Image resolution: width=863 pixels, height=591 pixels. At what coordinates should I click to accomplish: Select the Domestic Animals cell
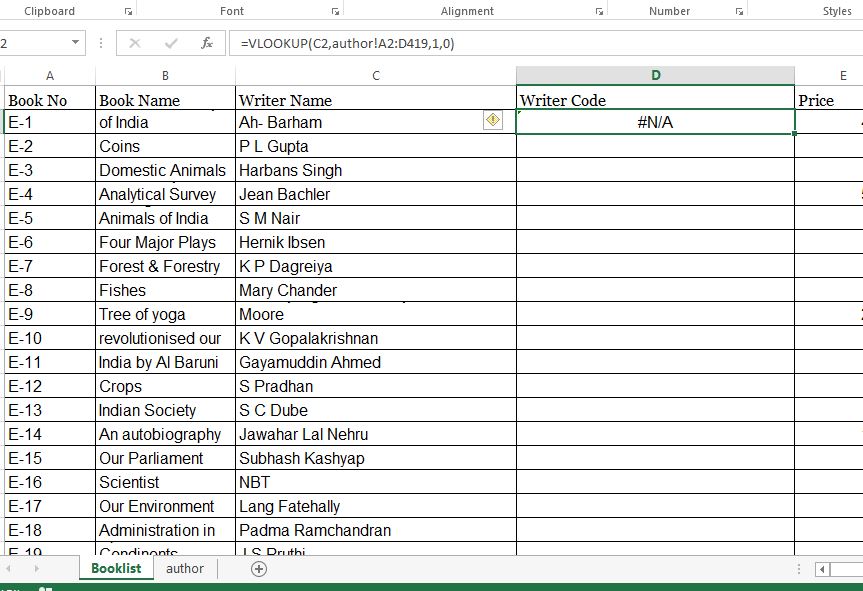point(165,170)
